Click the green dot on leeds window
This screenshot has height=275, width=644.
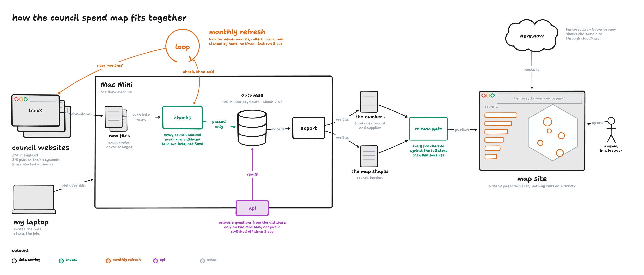point(26,99)
